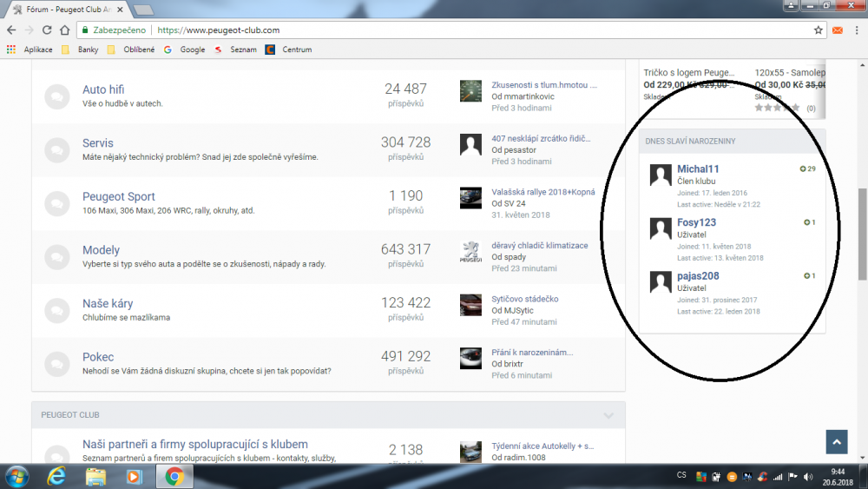Reload the page with the refresh icon
The width and height of the screenshot is (868, 489).
(47, 30)
